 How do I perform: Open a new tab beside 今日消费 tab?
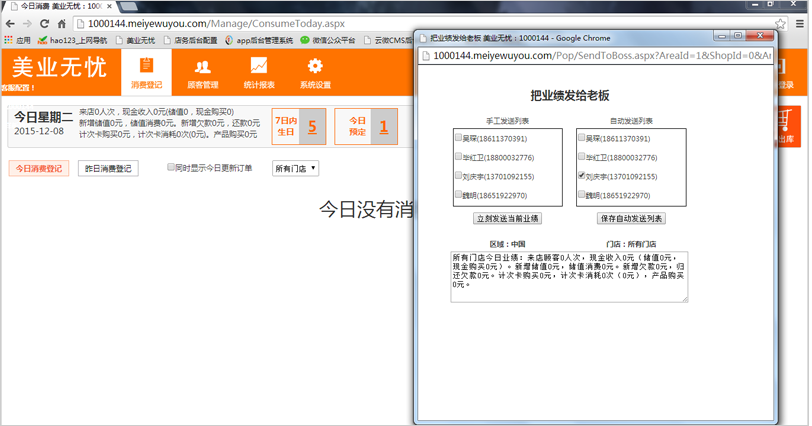coord(128,6)
